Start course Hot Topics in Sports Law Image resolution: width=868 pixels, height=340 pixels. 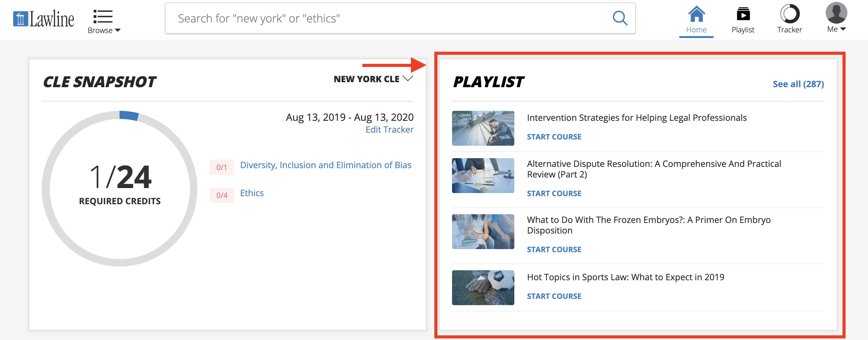(554, 296)
